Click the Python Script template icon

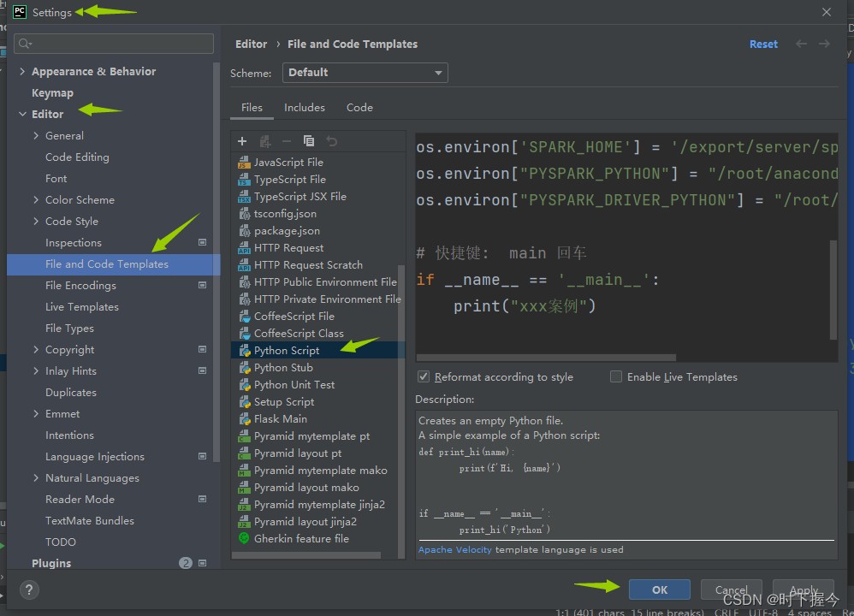244,351
